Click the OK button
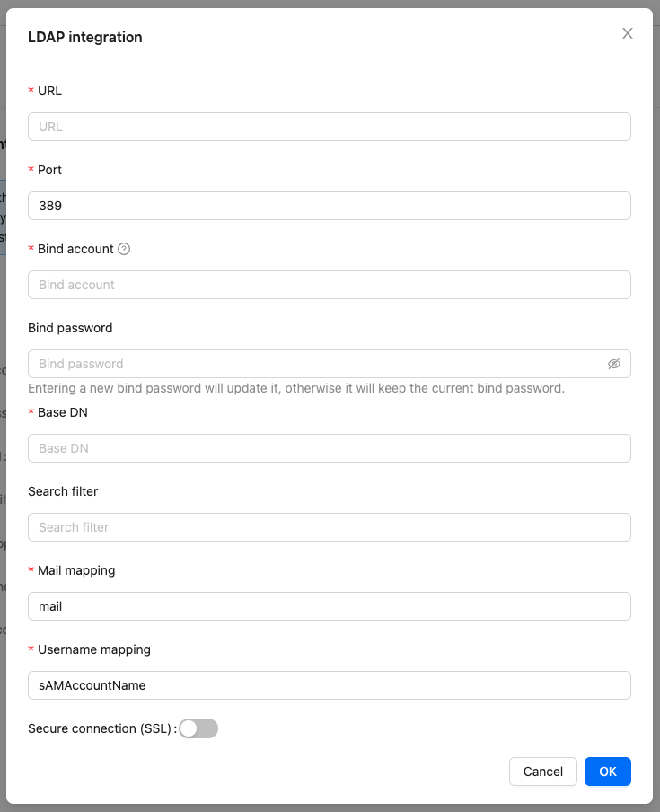The image size is (660, 812). click(x=607, y=772)
